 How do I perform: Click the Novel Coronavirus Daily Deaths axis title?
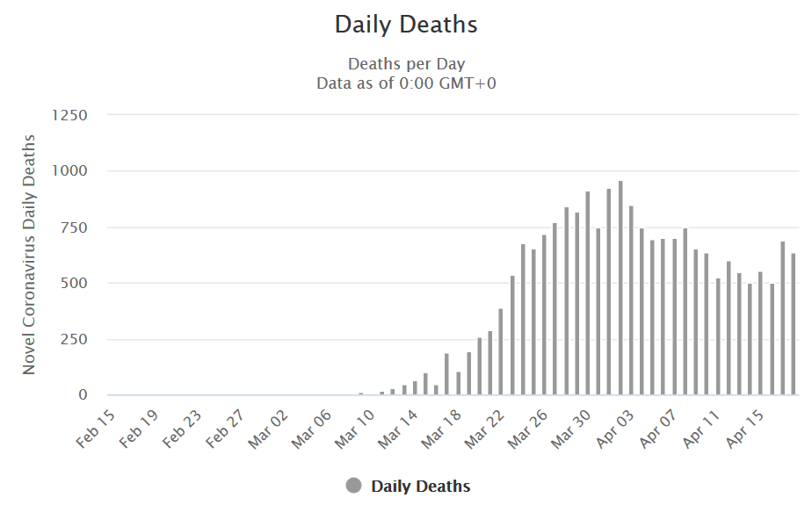(x=30, y=255)
